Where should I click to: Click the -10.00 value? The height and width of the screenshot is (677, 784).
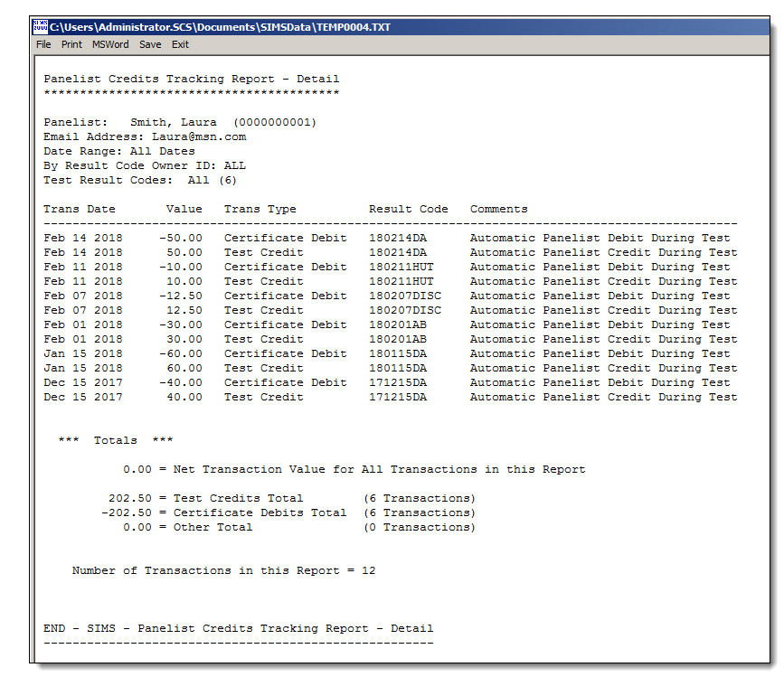click(181, 268)
